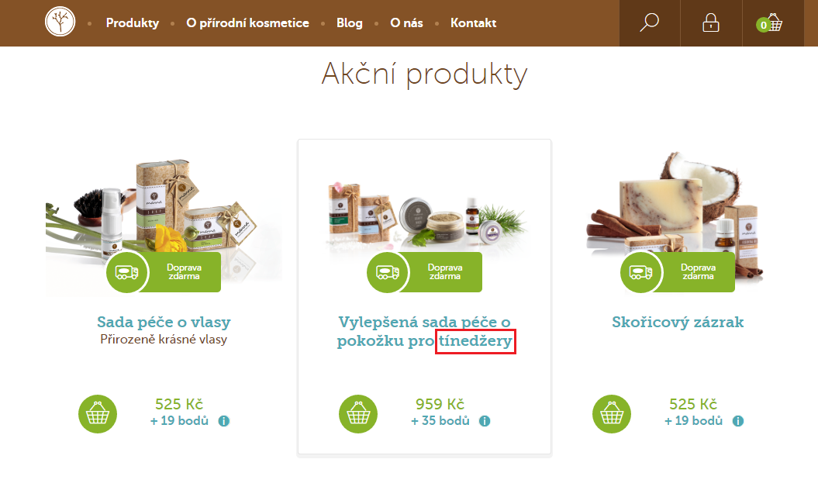Add Sada péče o vlasy to basket
The height and width of the screenshot is (504, 818).
coord(98,414)
